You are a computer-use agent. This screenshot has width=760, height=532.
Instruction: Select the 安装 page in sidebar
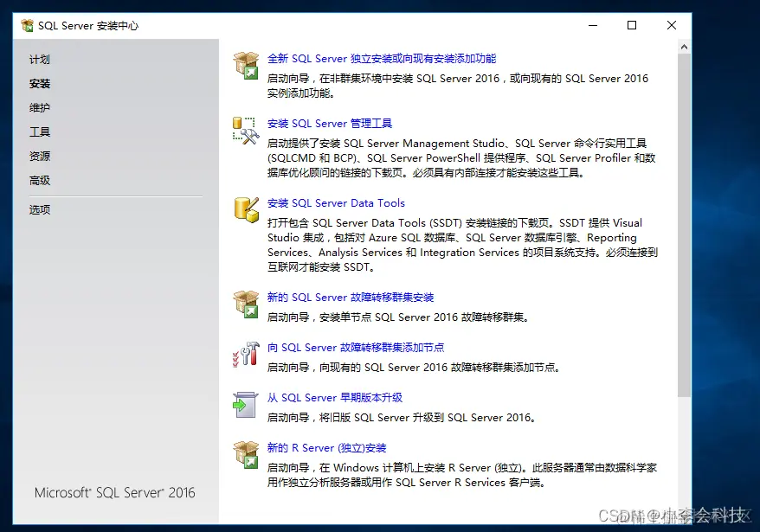[x=40, y=84]
